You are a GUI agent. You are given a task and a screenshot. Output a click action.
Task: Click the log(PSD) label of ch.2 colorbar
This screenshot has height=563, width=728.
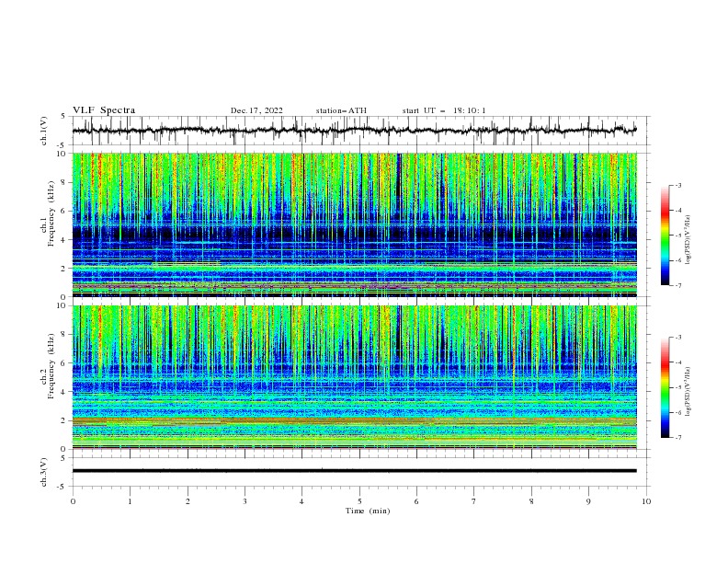click(688, 392)
